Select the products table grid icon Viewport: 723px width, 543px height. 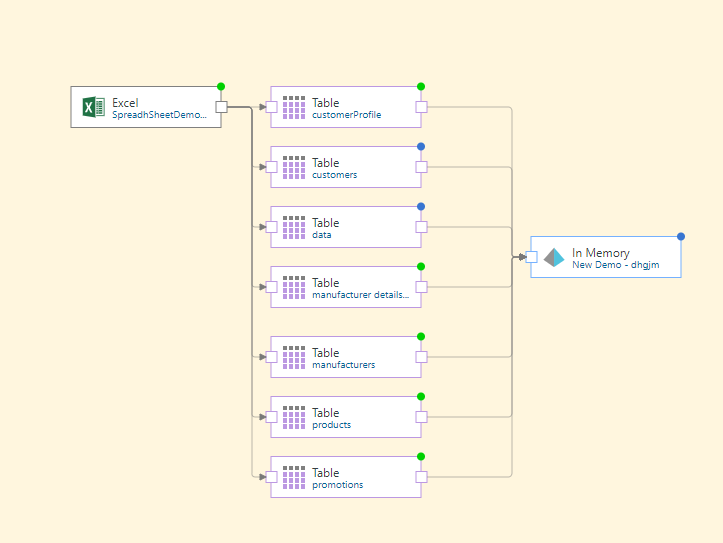pos(293,417)
